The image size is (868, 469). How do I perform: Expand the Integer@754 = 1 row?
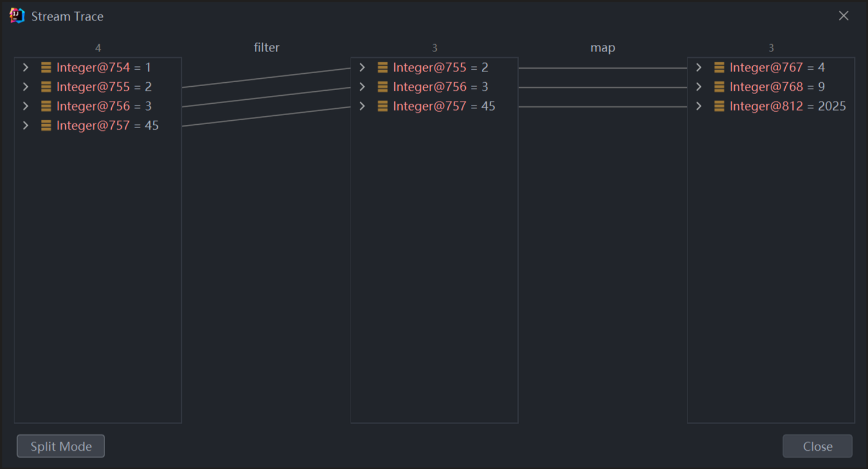(26, 67)
